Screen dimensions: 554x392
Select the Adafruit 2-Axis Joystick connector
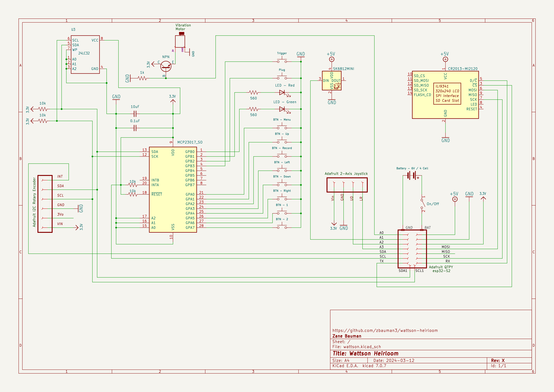[x=347, y=185]
